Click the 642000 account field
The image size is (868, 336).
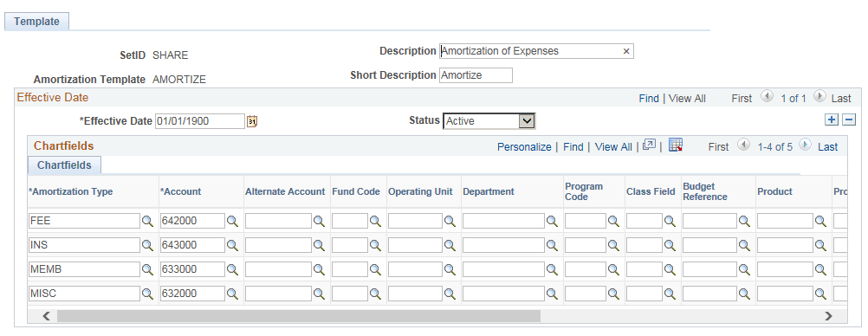click(x=192, y=221)
